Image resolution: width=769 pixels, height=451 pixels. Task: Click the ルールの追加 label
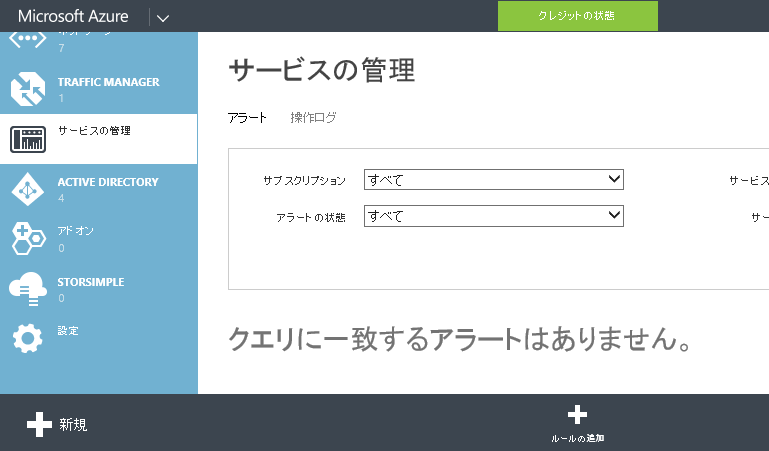(x=577, y=438)
